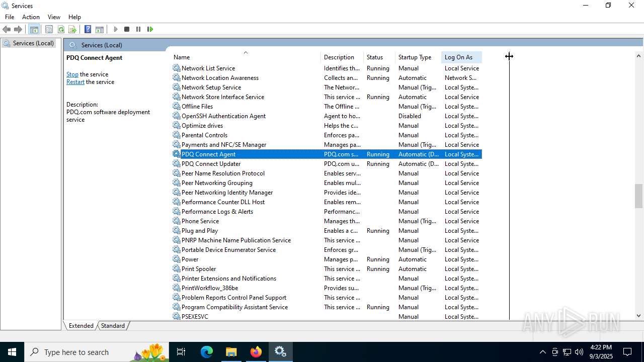The image size is (644, 362).
Task: Click the Restart the service link
Action: (75, 82)
